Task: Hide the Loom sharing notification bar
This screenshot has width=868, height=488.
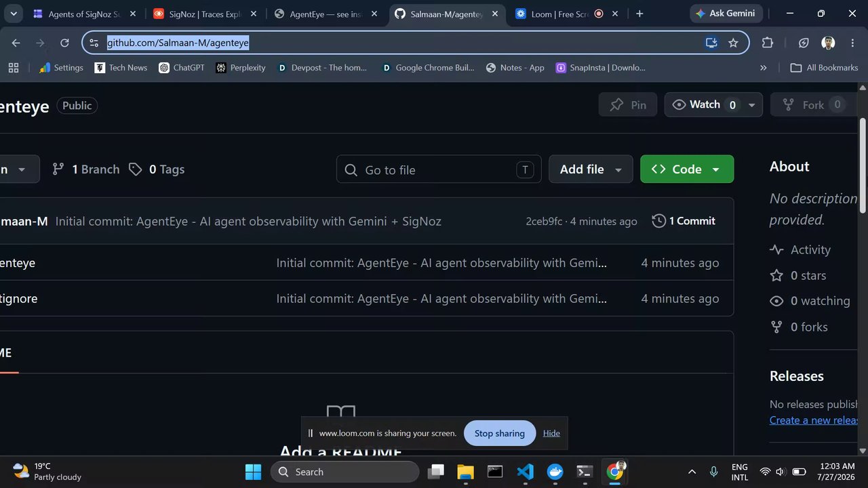Action: pyautogui.click(x=551, y=433)
